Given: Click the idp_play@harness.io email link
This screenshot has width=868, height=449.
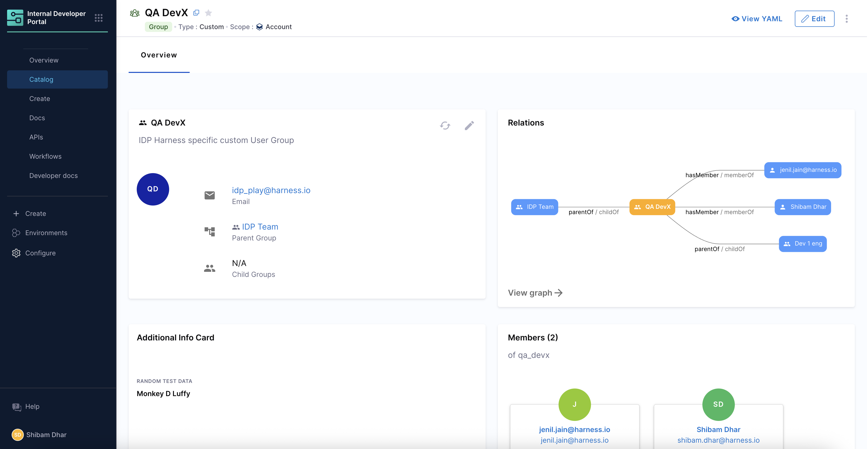Looking at the screenshot, I should [271, 190].
